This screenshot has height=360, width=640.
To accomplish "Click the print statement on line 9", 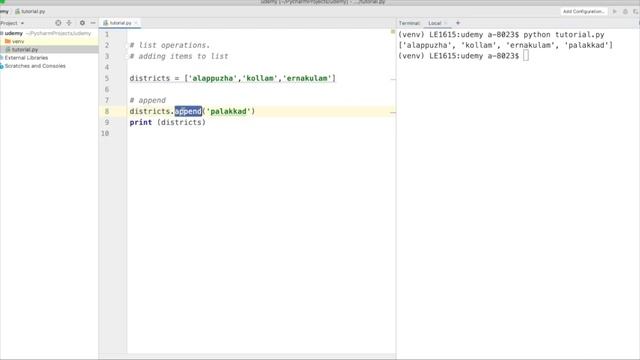I will point(168,122).
